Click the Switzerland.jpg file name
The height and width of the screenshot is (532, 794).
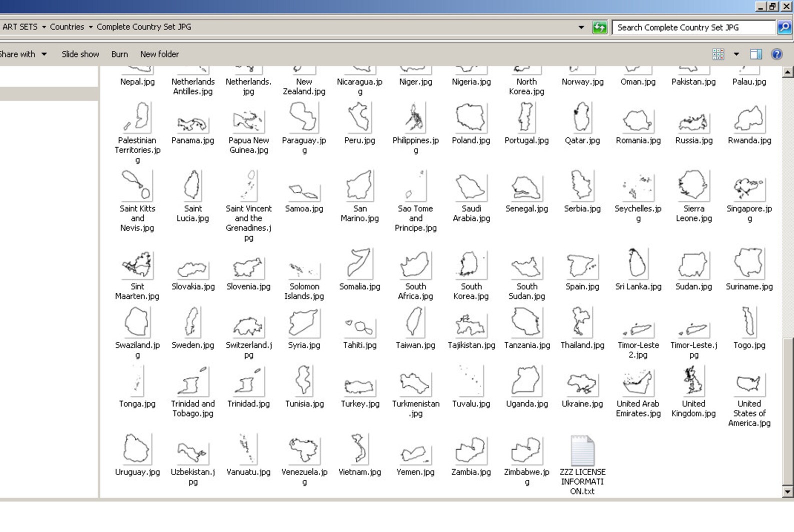click(x=248, y=350)
